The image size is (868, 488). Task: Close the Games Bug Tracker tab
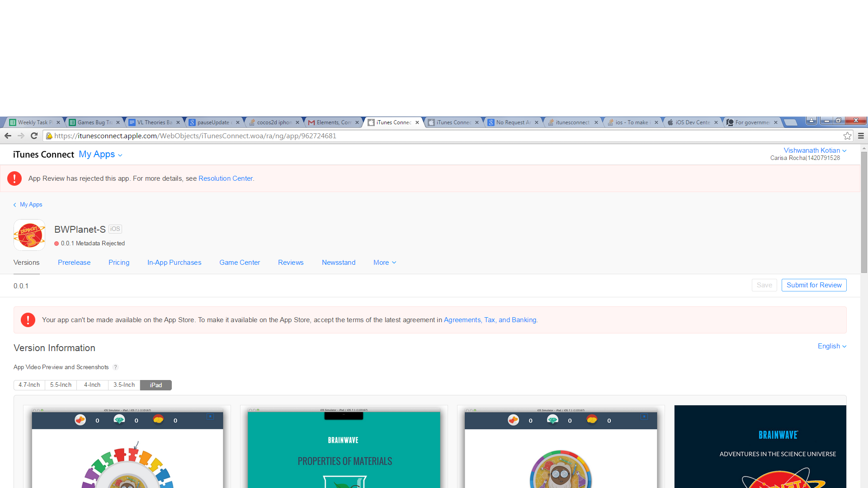[x=118, y=122]
